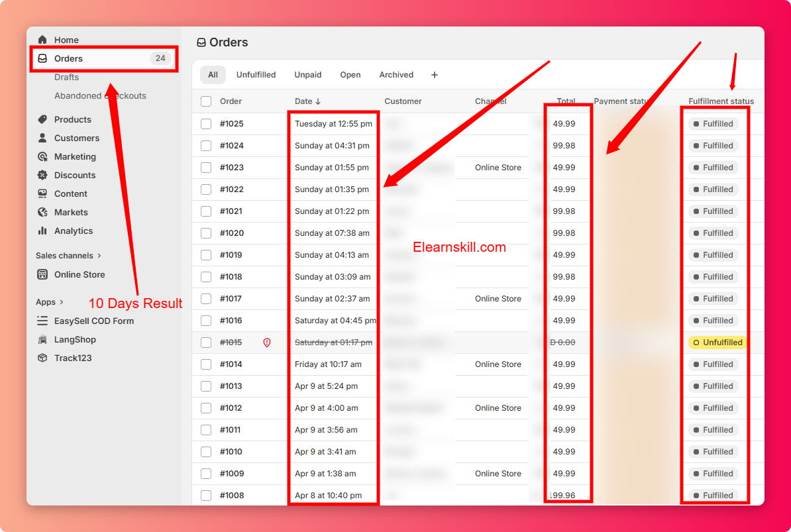Tick the checkbox for order #1018
Screen dimensions: 791x532
[x=206, y=277]
